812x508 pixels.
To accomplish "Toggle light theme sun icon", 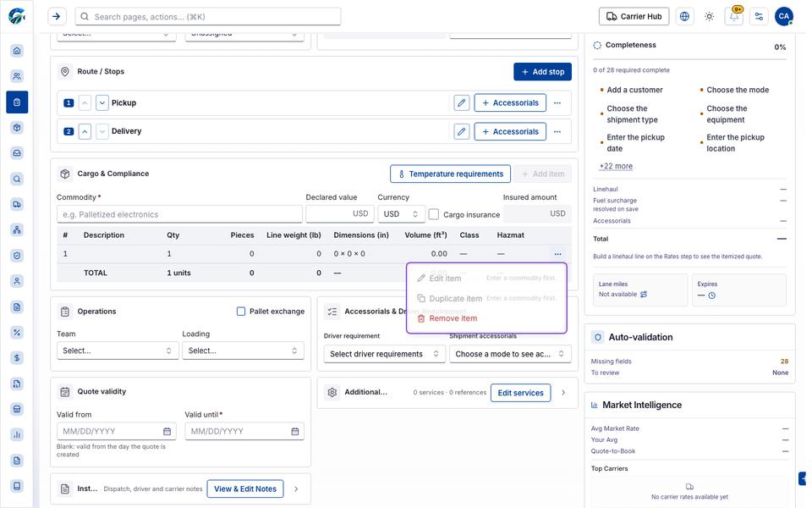I will click(709, 17).
